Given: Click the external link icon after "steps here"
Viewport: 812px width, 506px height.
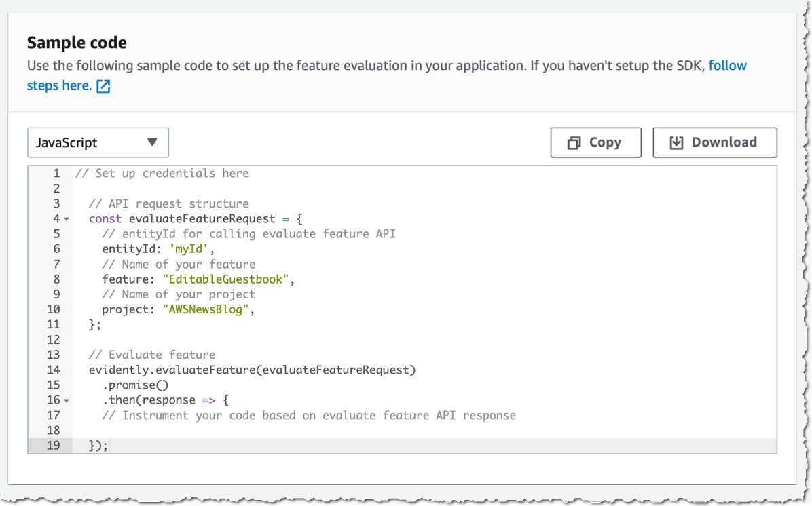Looking at the screenshot, I should (x=103, y=86).
